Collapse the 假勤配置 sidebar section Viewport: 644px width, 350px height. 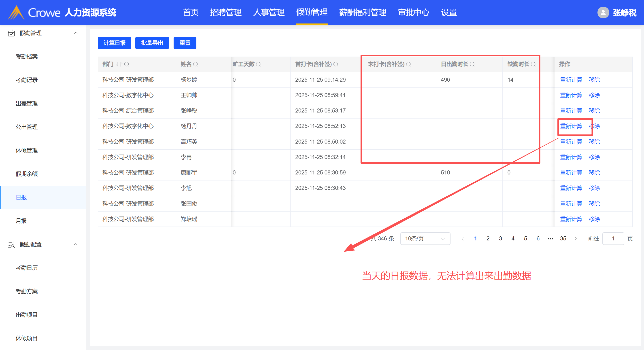click(76, 244)
